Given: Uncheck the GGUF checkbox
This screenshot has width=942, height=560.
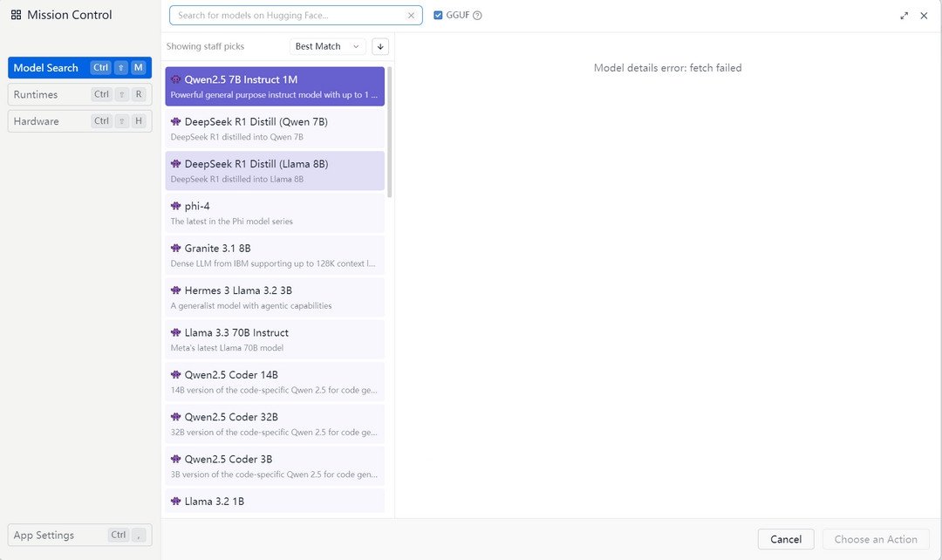Looking at the screenshot, I should click(438, 15).
